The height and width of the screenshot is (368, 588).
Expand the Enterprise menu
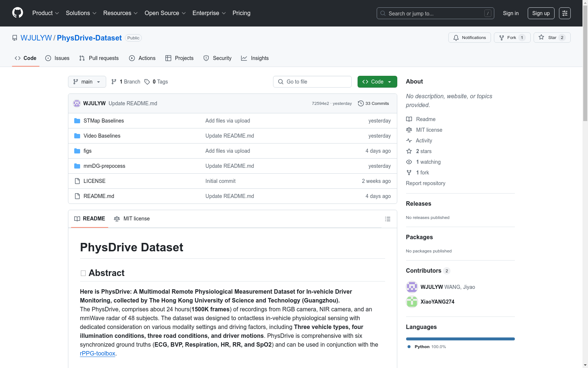[x=209, y=13]
